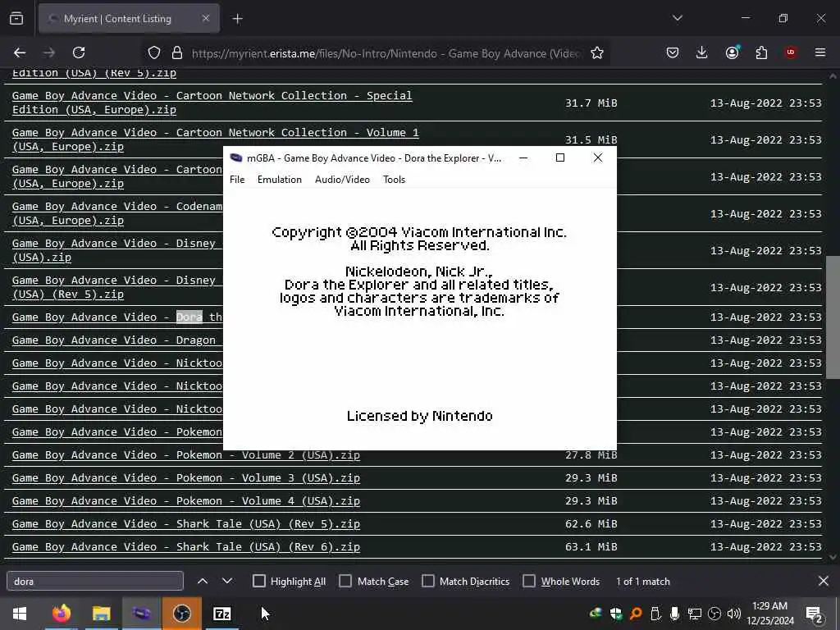
Task: Click '1 of 1 match' status text
Action: (643, 582)
